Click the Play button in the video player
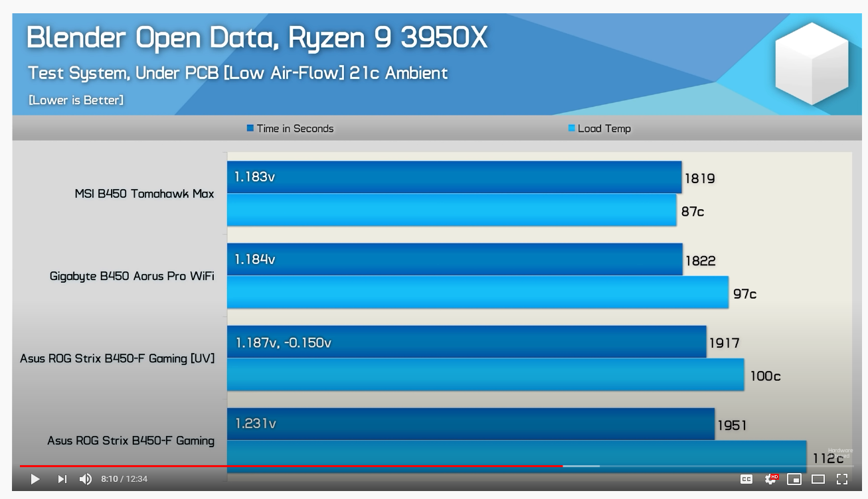 click(35, 479)
